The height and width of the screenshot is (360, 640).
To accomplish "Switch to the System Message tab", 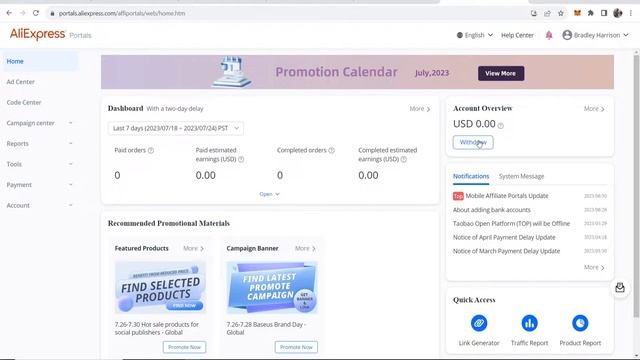I will (521, 176).
